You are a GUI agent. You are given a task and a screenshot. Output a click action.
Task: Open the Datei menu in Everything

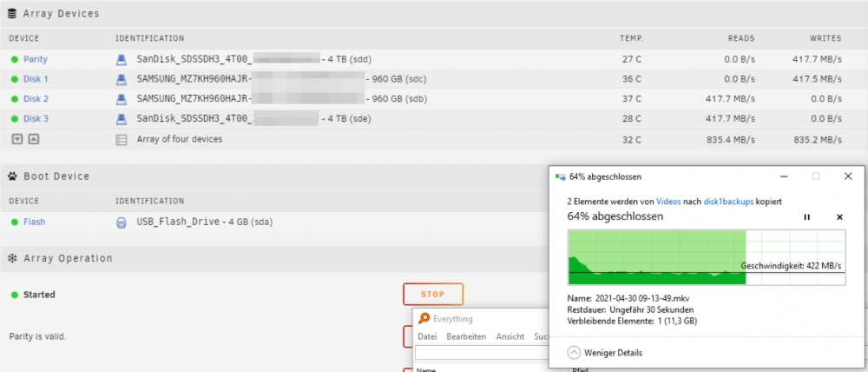[427, 336]
